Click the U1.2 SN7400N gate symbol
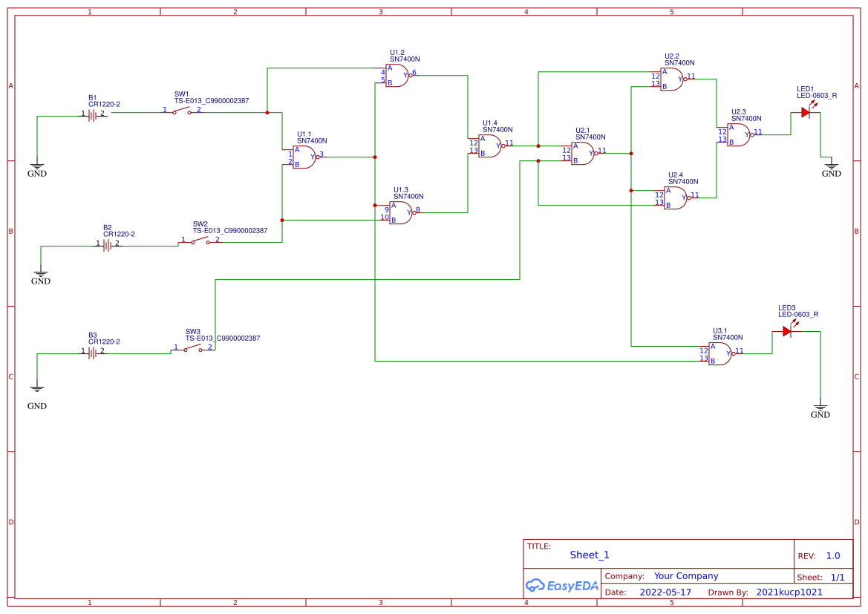This screenshot has height=614, width=868. click(397, 75)
